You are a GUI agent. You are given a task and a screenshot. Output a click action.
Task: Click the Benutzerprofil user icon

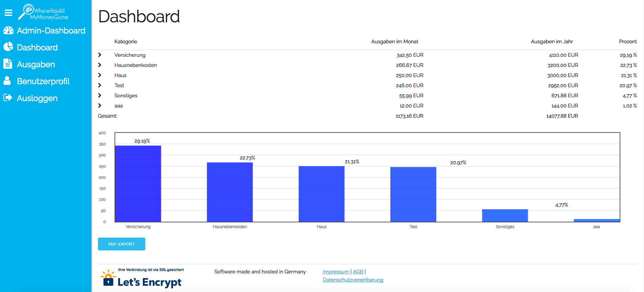(x=7, y=80)
